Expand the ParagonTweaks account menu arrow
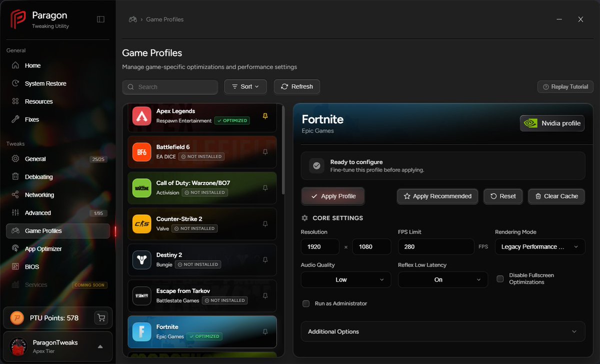600x364 pixels. pyautogui.click(x=100, y=347)
